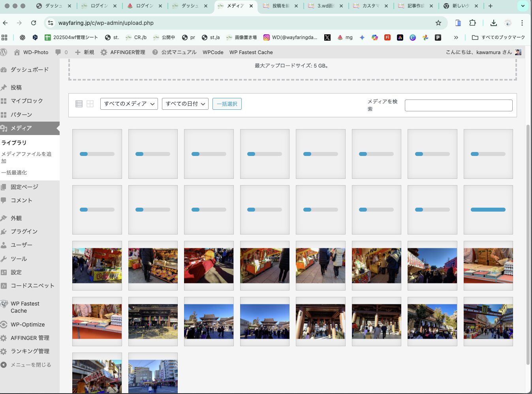Click the fully loaded upload progress bar
Image resolution: width=532 pixels, height=394 pixels.
(488, 210)
